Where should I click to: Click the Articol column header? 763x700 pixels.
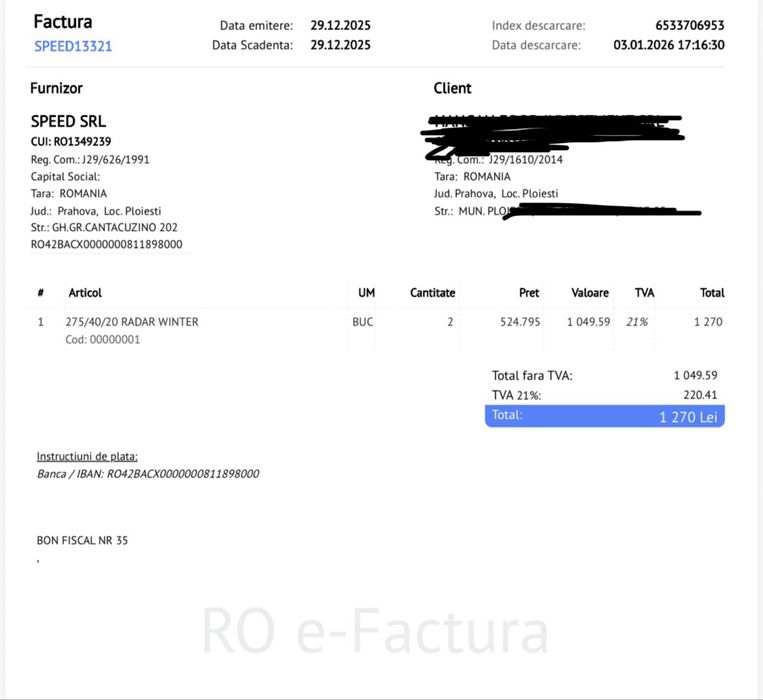click(85, 293)
